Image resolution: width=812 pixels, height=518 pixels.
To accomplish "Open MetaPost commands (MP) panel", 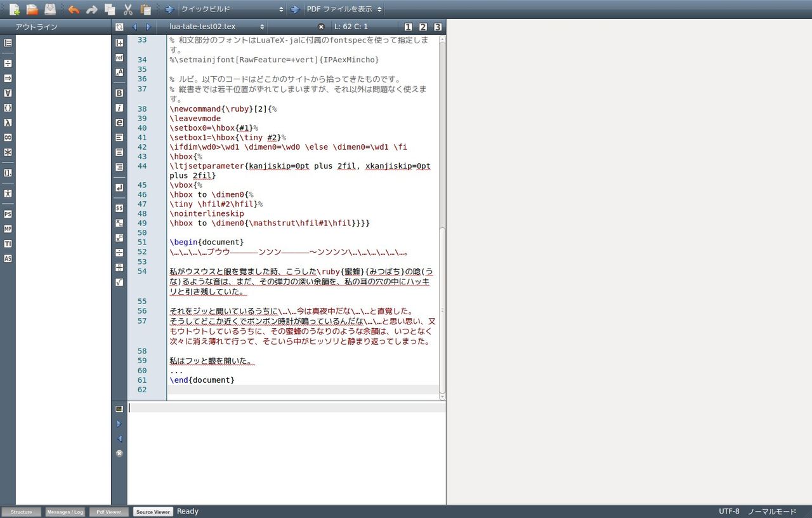I will pos(8,229).
